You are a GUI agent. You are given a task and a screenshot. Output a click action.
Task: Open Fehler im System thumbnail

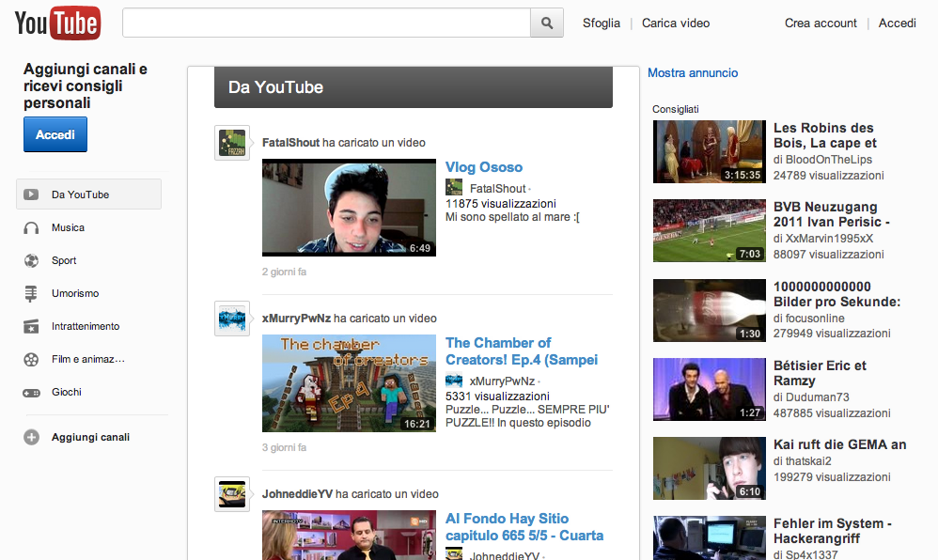(x=710, y=537)
